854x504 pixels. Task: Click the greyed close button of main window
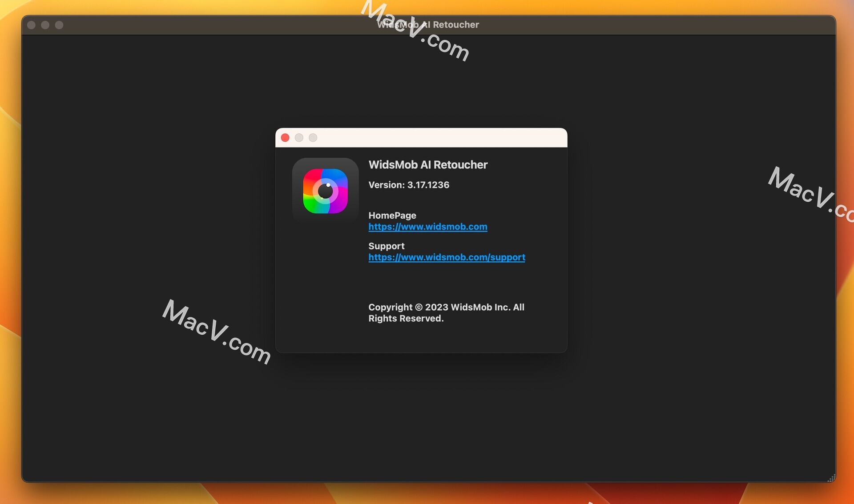pyautogui.click(x=31, y=25)
